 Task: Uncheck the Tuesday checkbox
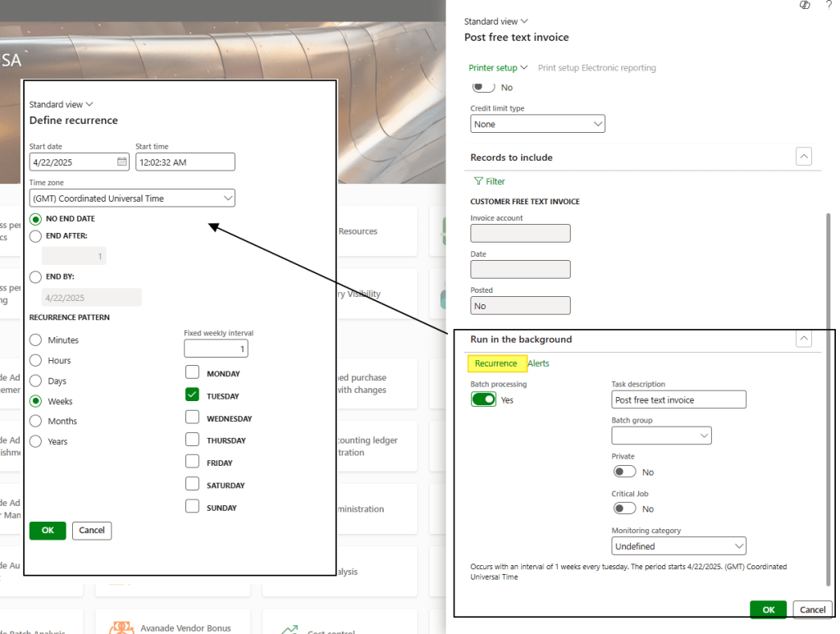pos(192,395)
